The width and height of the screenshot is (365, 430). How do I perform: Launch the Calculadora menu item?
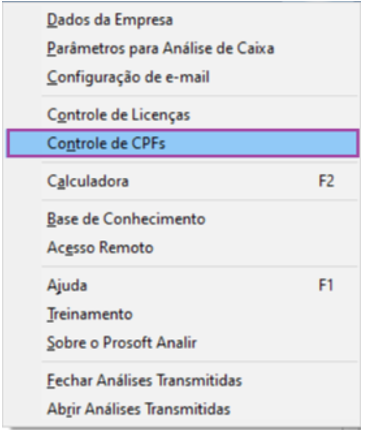tap(183, 181)
